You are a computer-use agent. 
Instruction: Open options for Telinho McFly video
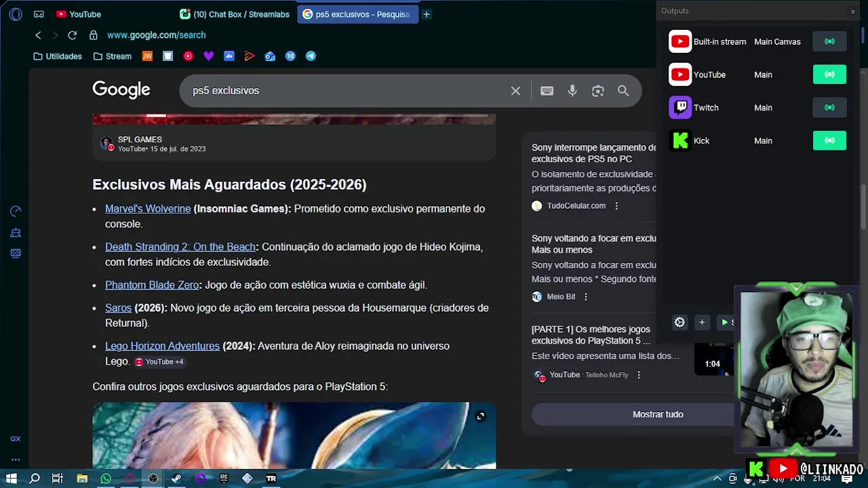(638, 375)
